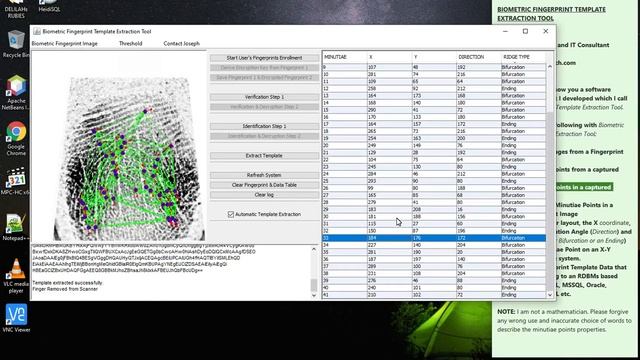This screenshot has height=360, width=640.
Task: Click the green highlighted text in document
Action: [584, 187]
